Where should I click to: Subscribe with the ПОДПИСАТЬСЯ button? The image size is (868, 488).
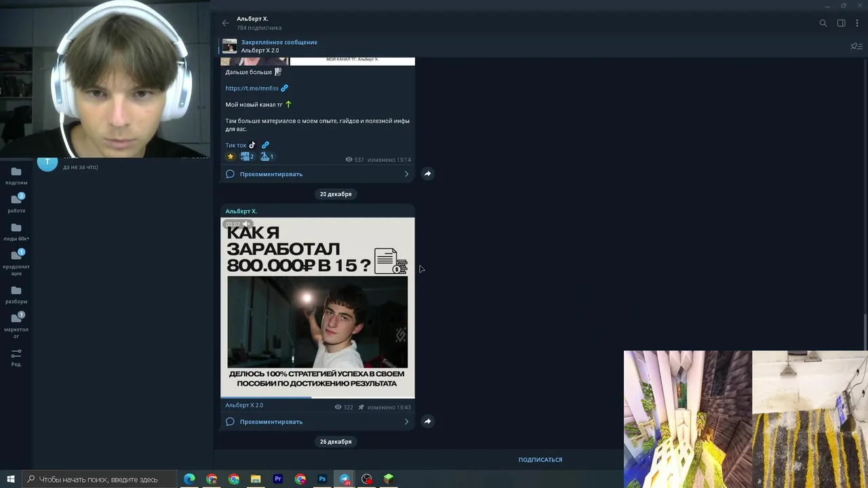540,460
